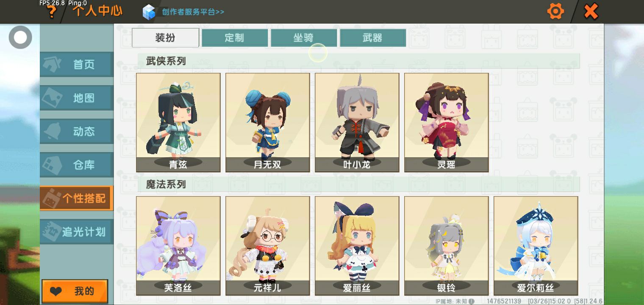This screenshot has height=305, width=644.
Task: Close the personal center with X icon
Action: pos(591,11)
